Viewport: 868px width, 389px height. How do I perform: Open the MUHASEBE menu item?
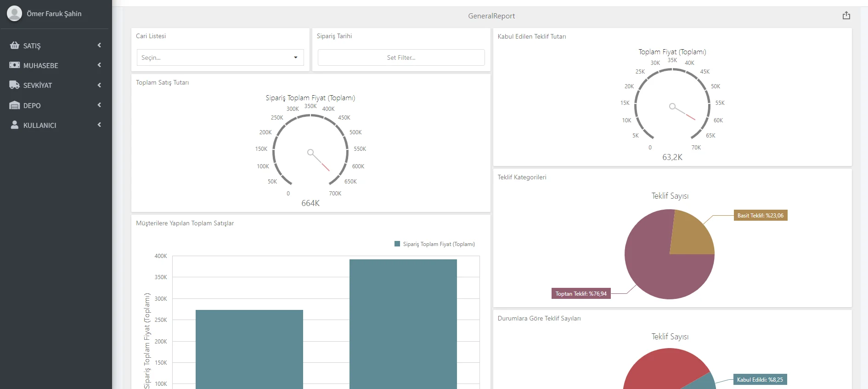coord(55,65)
